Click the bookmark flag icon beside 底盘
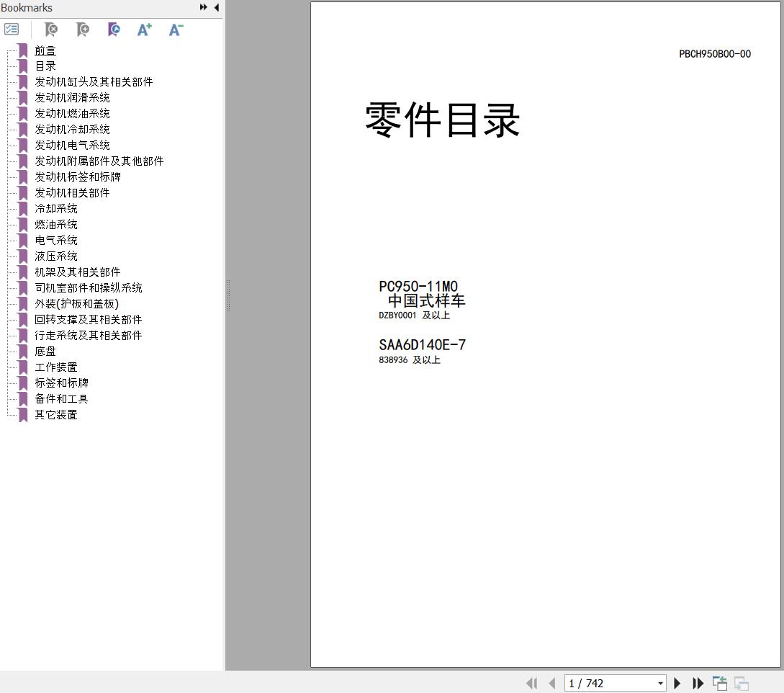The width and height of the screenshot is (784, 693). pos(23,352)
